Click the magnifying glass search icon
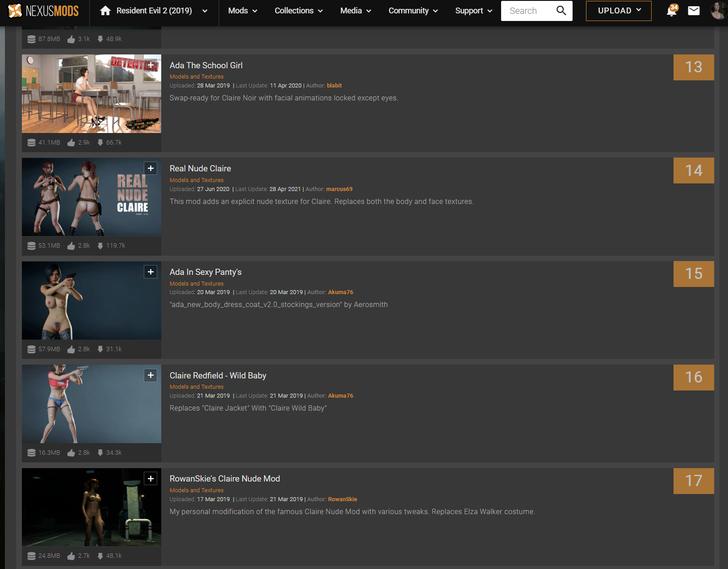 coord(561,11)
